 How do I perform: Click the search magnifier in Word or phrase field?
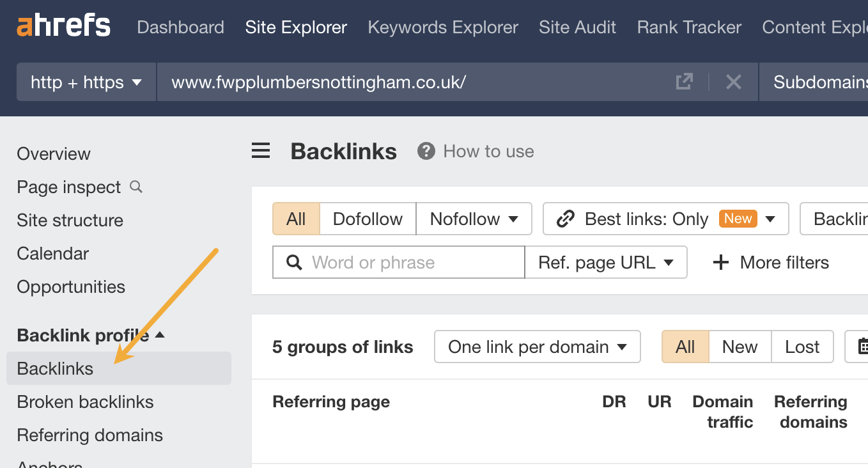coord(293,262)
